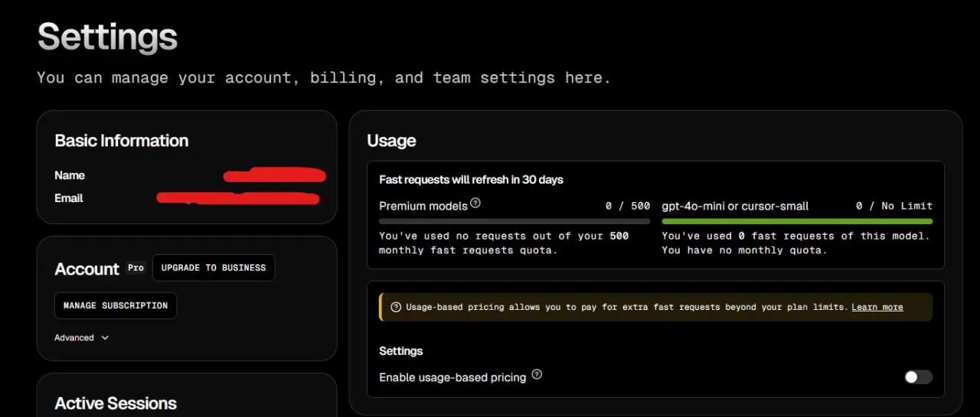Image resolution: width=980 pixels, height=417 pixels.
Task: Click the Premium models usage bar
Action: (x=514, y=221)
